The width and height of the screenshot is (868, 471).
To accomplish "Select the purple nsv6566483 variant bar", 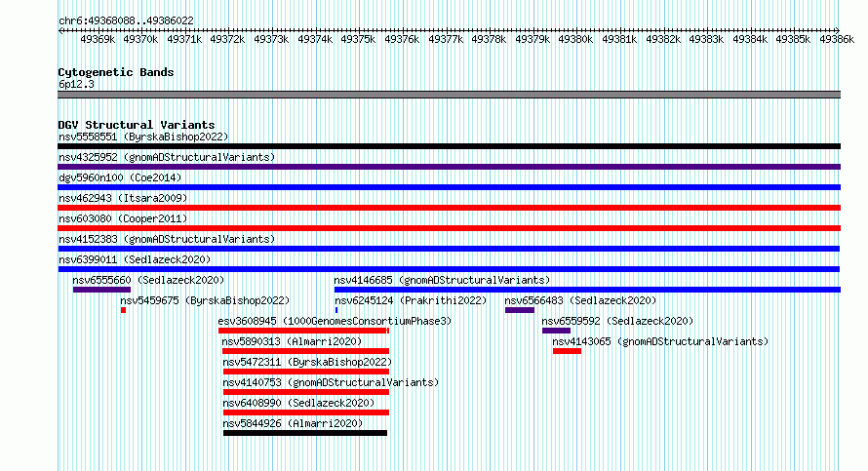I will pos(520,310).
